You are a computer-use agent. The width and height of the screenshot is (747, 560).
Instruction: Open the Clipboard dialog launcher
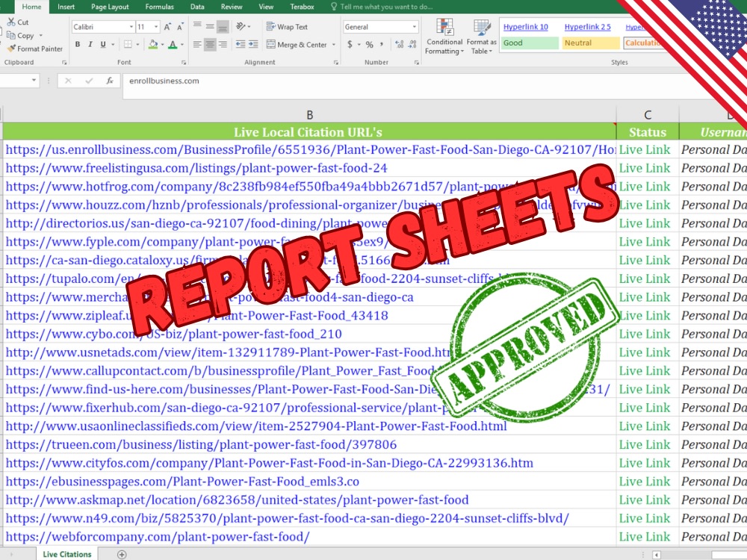[64, 63]
